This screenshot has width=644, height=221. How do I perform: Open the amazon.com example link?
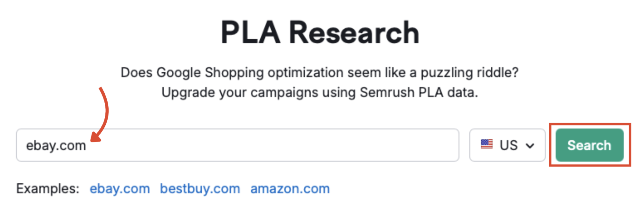click(290, 189)
